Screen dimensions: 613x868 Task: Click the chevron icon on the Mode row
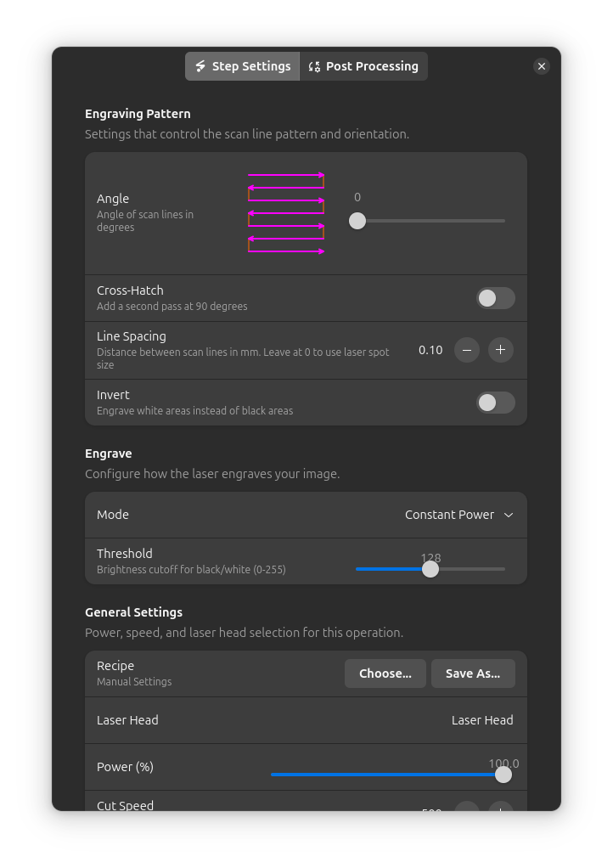click(508, 515)
